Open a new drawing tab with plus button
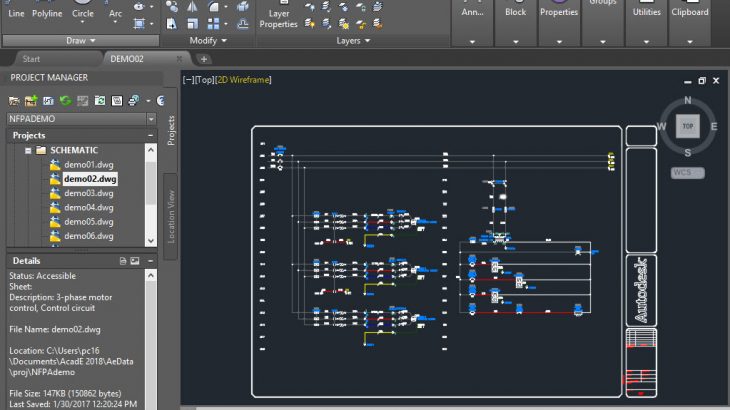The image size is (730, 410). click(203, 59)
